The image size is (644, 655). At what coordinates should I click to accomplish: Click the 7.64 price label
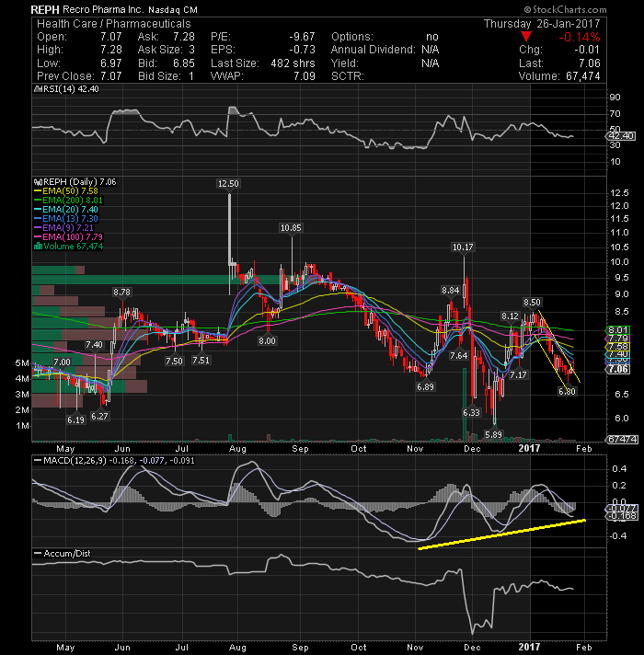tap(458, 356)
